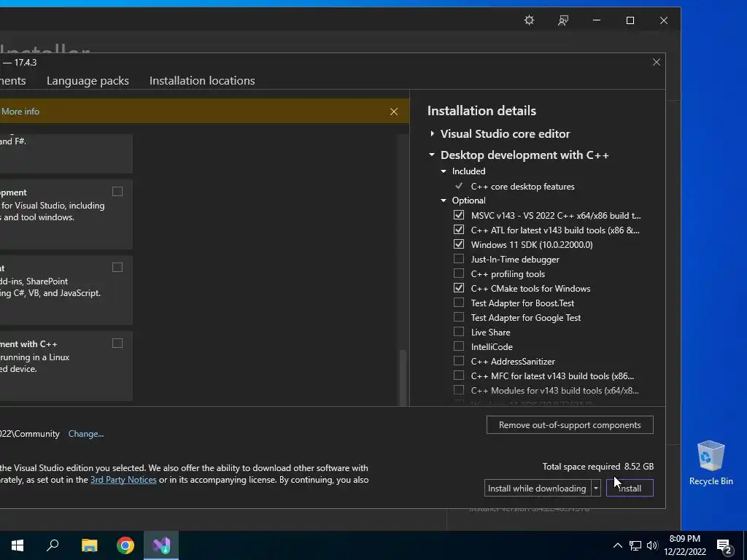Select the Recycle Bin desktop icon
Viewport: 747px width, 560px height.
[x=711, y=463]
